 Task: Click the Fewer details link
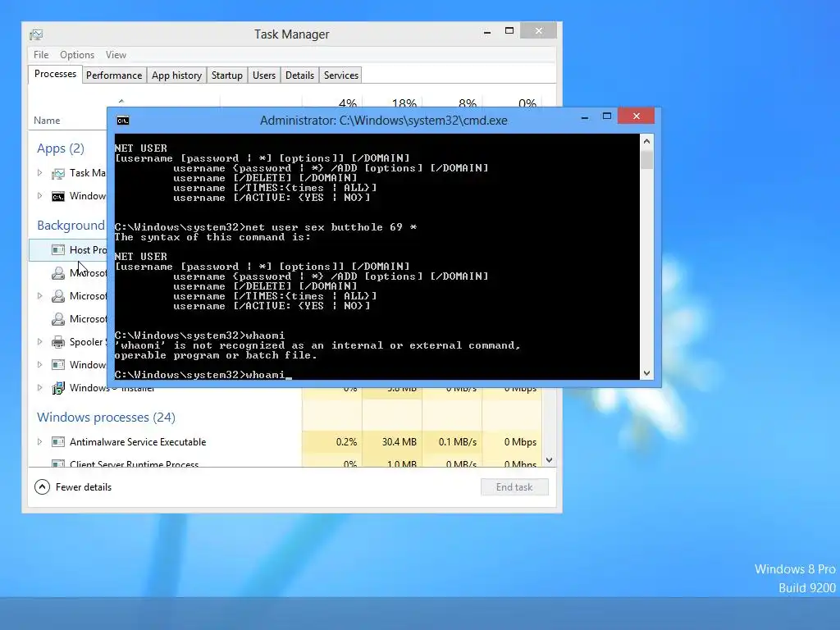pyautogui.click(x=84, y=487)
